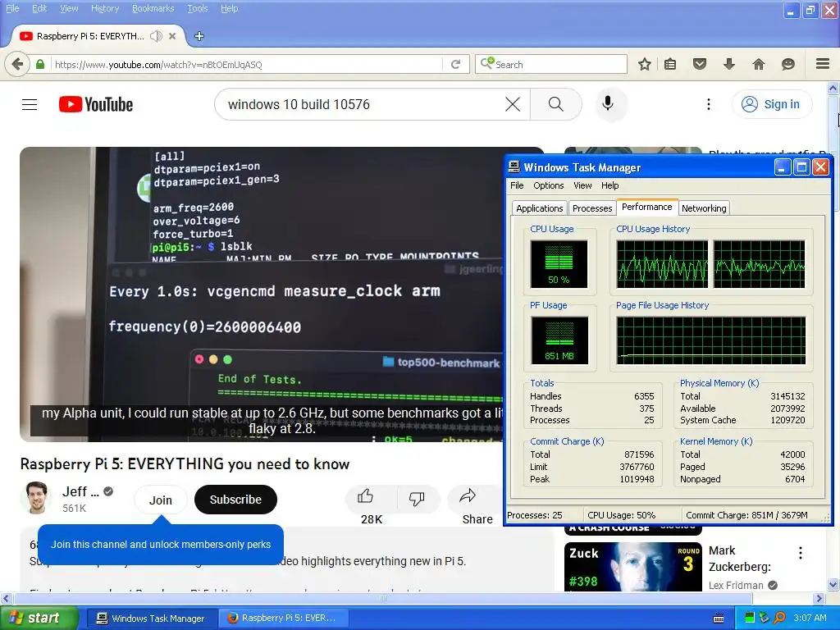Reload the page with the refresh icon
This screenshot has height=630, width=840.
[456, 64]
